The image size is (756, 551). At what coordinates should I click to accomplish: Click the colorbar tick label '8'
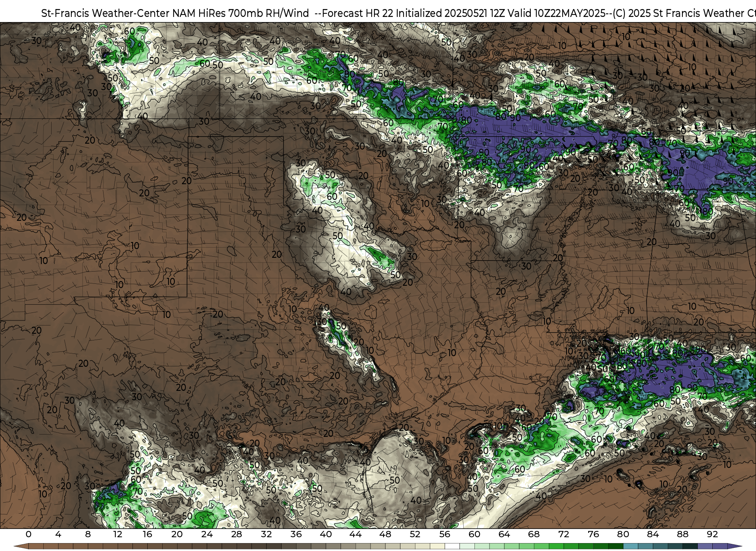88,534
